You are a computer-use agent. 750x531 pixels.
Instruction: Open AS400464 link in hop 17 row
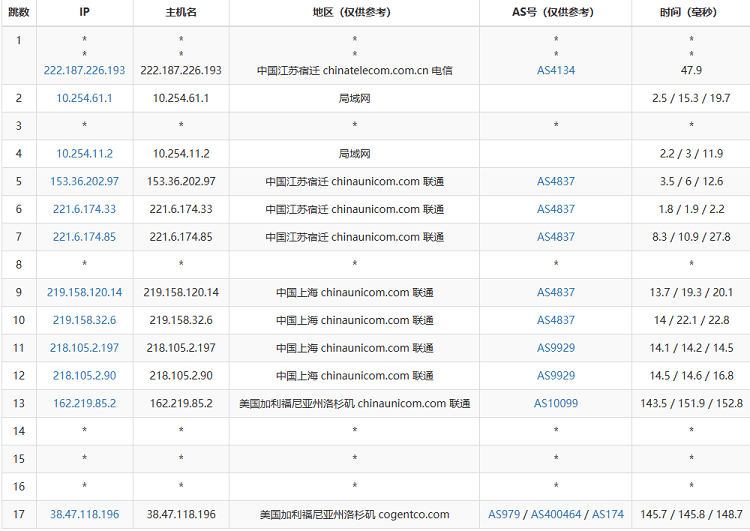pyautogui.click(x=556, y=514)
